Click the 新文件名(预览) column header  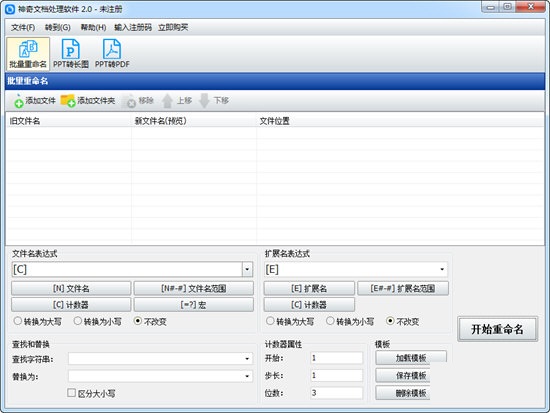click(x=194, y=121)
